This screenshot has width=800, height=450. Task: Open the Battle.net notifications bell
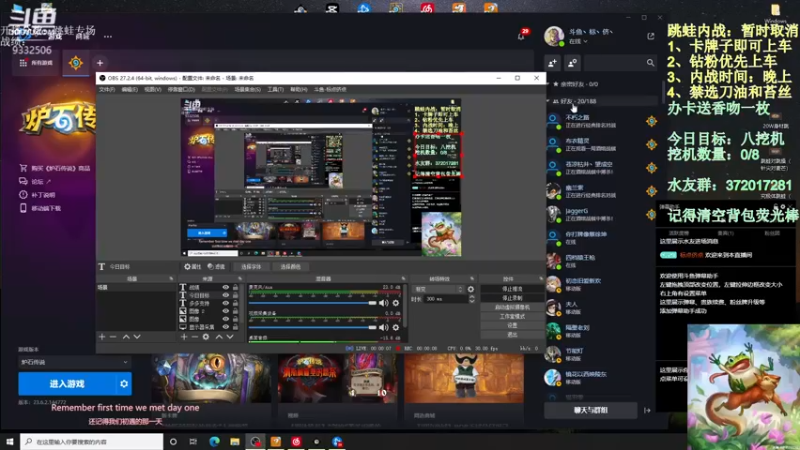(521, 36)
